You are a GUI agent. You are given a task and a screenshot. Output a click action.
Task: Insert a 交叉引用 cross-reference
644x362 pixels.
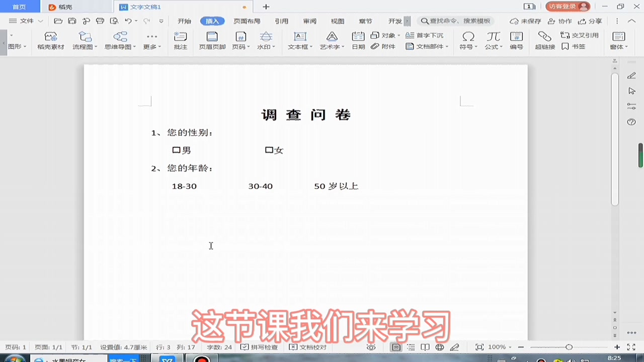click(580, 36)
